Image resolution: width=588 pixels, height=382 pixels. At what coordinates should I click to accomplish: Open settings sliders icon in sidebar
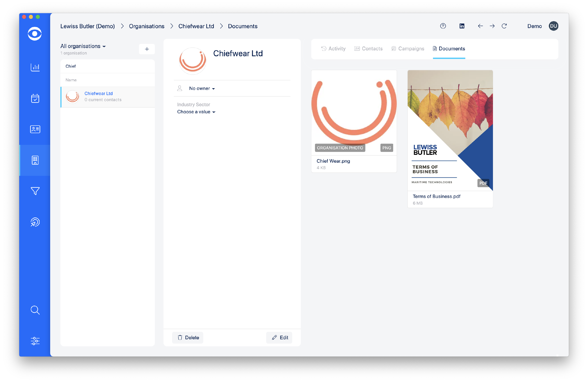pos(35,341)
